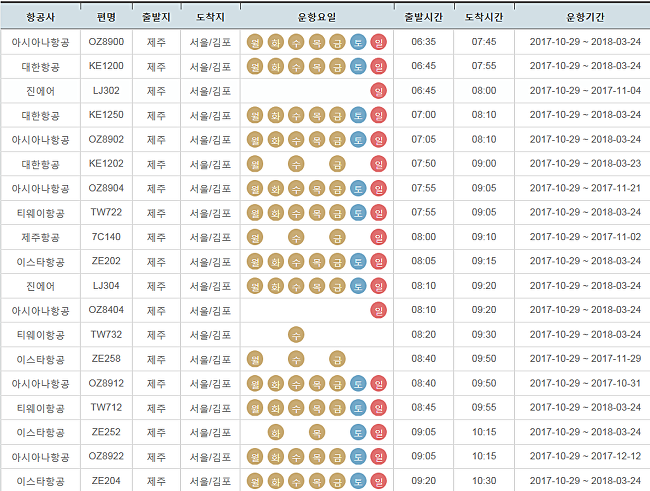Click Saturday blue circle in OZ8904 row
The width and height of the screenshot is (650, 491).
pos(358,188)
